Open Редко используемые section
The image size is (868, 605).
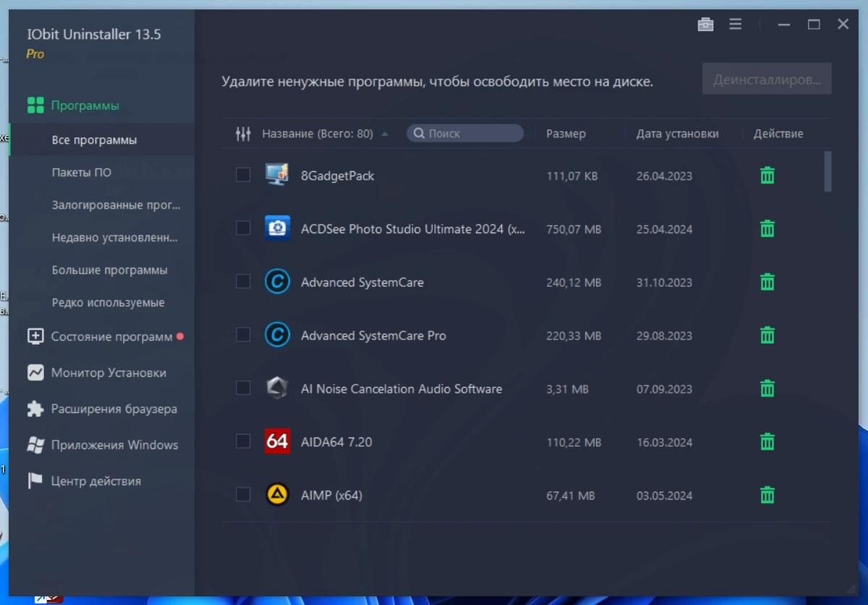pyautogui.click(x=108, y=302)
